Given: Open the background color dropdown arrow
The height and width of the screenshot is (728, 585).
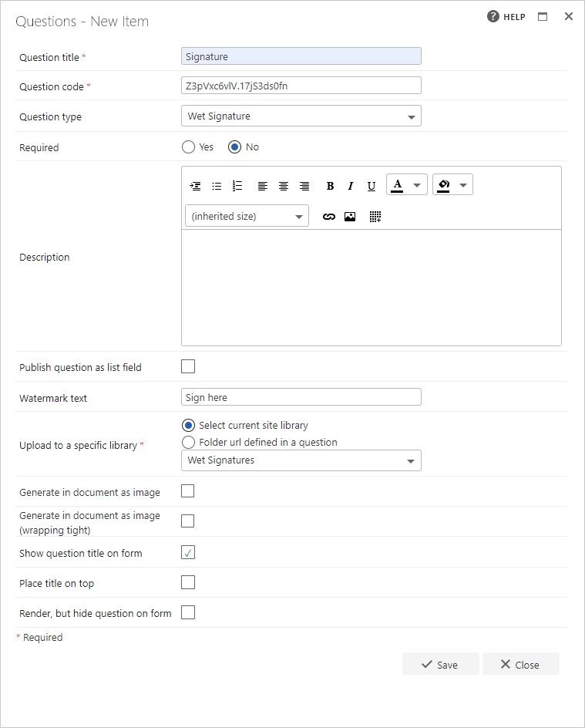Looking at the screenshot, I should tap(463, 185).
